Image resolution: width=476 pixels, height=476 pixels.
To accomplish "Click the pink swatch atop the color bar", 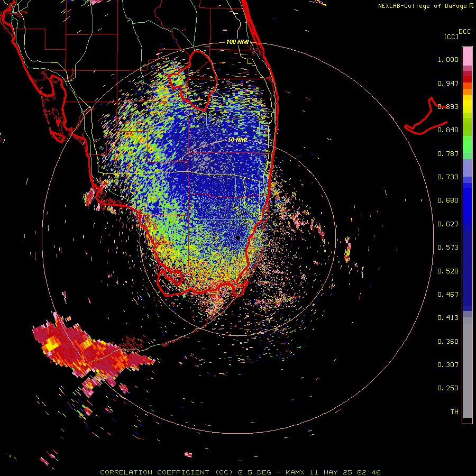I will click(467, 57).
